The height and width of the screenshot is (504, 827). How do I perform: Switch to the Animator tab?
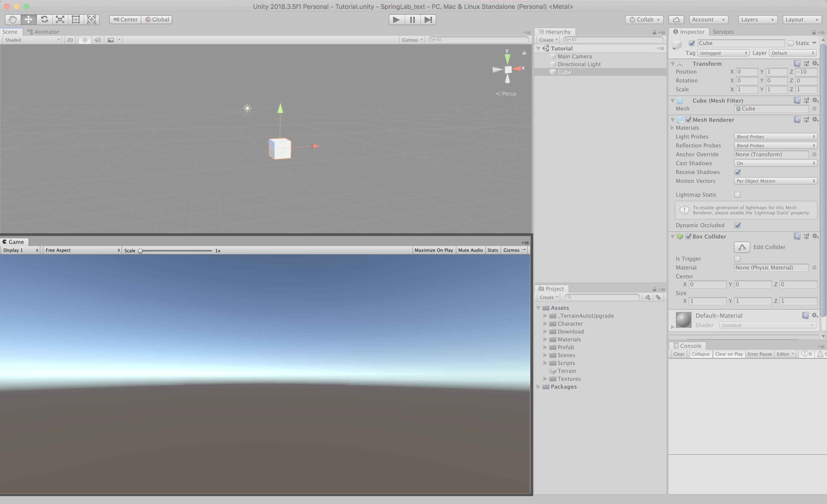(x=43, y=32)
